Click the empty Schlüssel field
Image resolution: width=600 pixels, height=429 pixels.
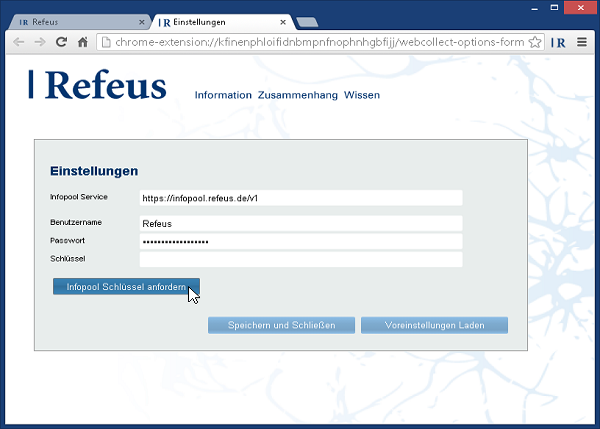pyautogui.click(x=300, y=260)
